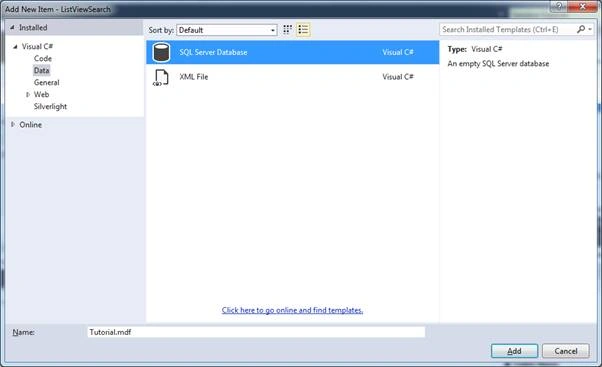The width and height of the screenshot is (602, 367).
Task: Select the General category
Action: click(46, 83)
